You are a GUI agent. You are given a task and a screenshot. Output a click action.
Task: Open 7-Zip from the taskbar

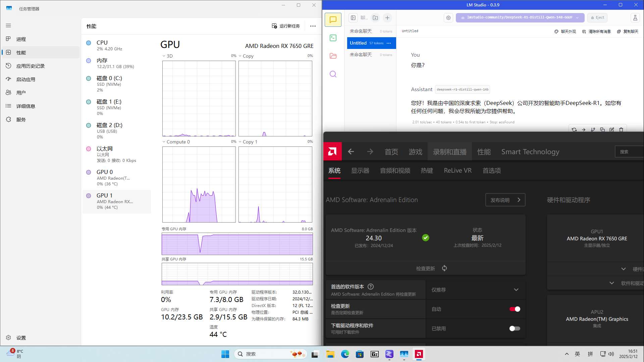[x=374, y=354]
